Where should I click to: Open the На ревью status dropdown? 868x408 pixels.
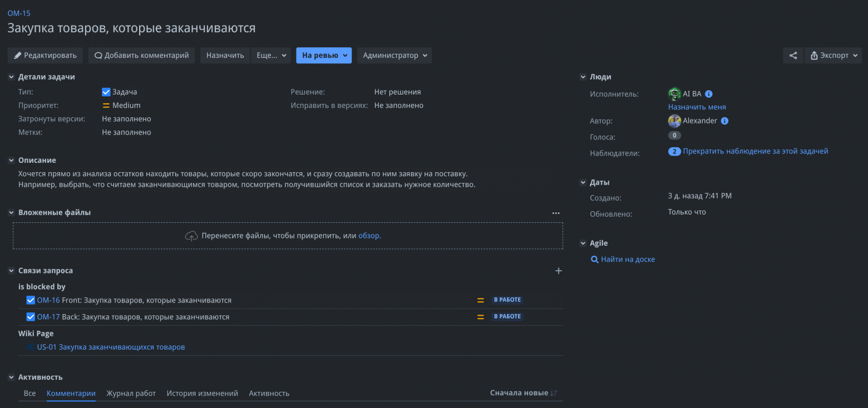coord(324,56)
